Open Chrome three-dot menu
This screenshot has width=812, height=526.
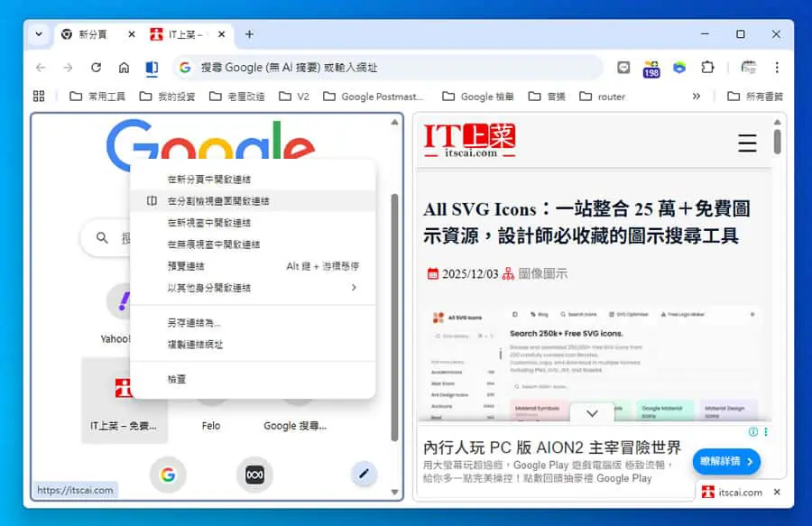[777, 68]
